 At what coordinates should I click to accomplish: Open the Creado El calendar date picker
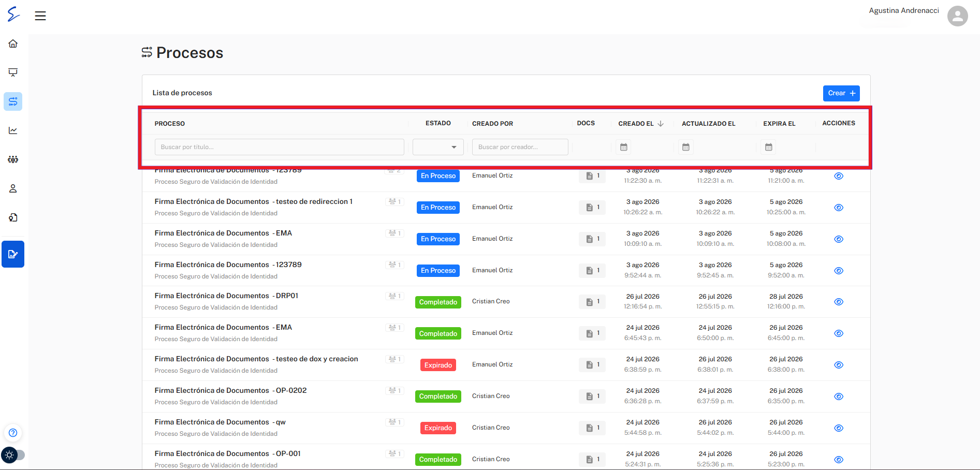click(x=624, y=147)
